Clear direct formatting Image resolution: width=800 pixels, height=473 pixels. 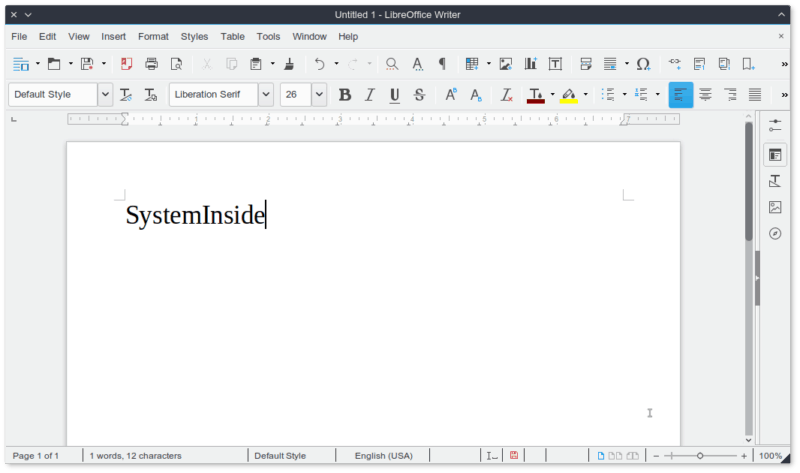pyautogui.click(x=506, y=95)
